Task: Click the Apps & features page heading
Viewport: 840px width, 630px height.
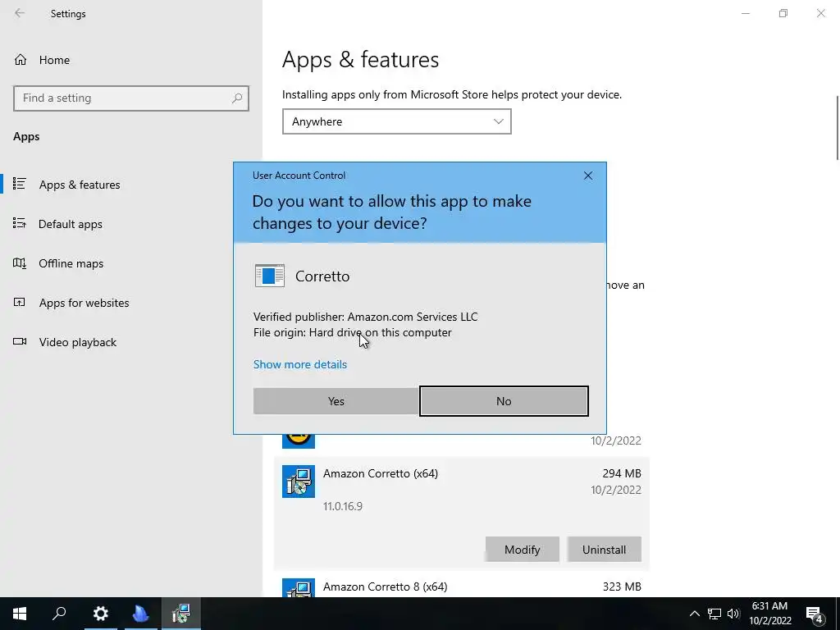Action: pyautogui.click(x=361, y=59)
